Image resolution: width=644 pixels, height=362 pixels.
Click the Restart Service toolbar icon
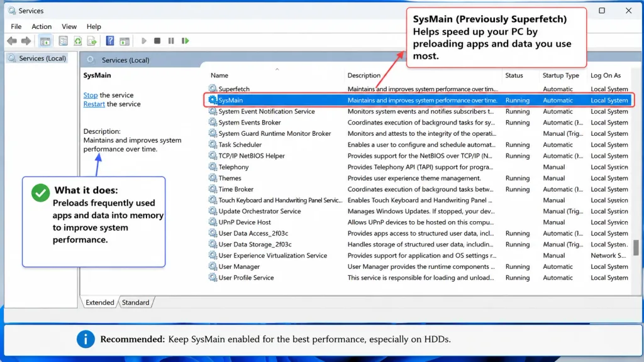pyautogui.click(x=186, y=41)
